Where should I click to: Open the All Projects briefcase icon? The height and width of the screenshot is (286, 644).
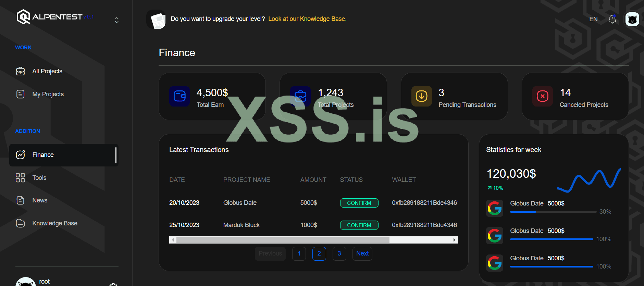(x=21, y=71)
